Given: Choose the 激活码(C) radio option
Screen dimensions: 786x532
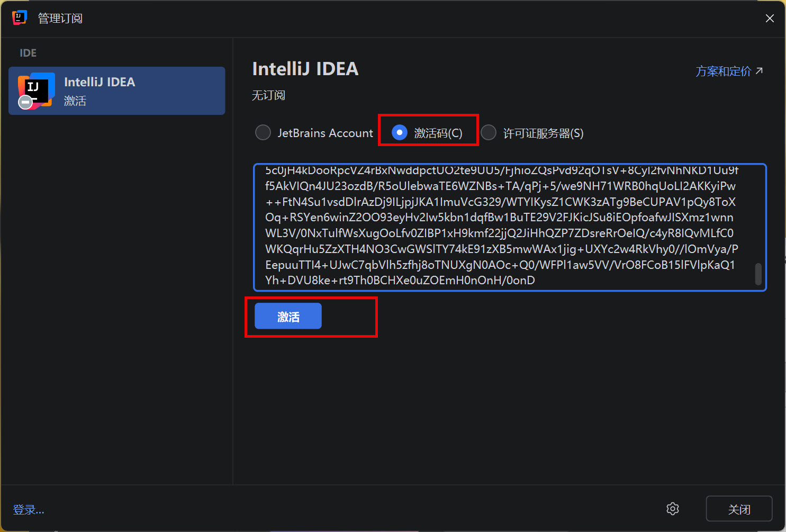Looking at the screenshot, I should point(400,132).
